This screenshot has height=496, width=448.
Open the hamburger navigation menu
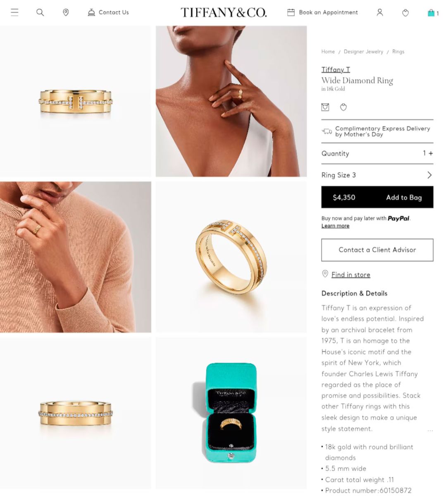click(x=14, y=12)
